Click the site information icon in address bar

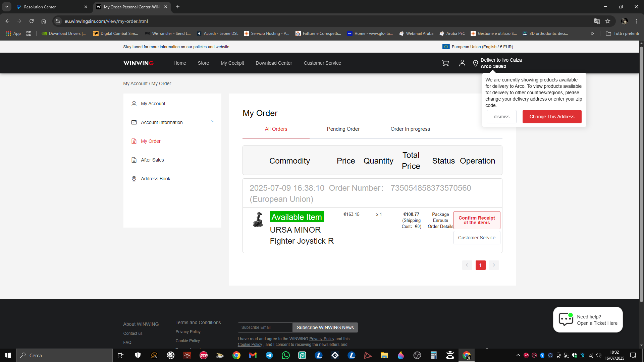pos(58,21)
